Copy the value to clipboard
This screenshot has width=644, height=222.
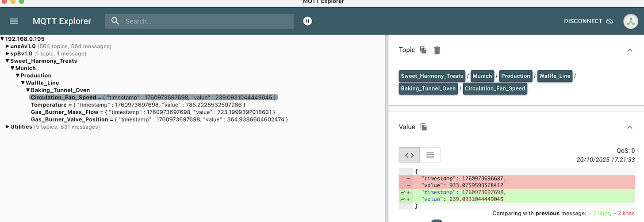[x=423, y=127]
